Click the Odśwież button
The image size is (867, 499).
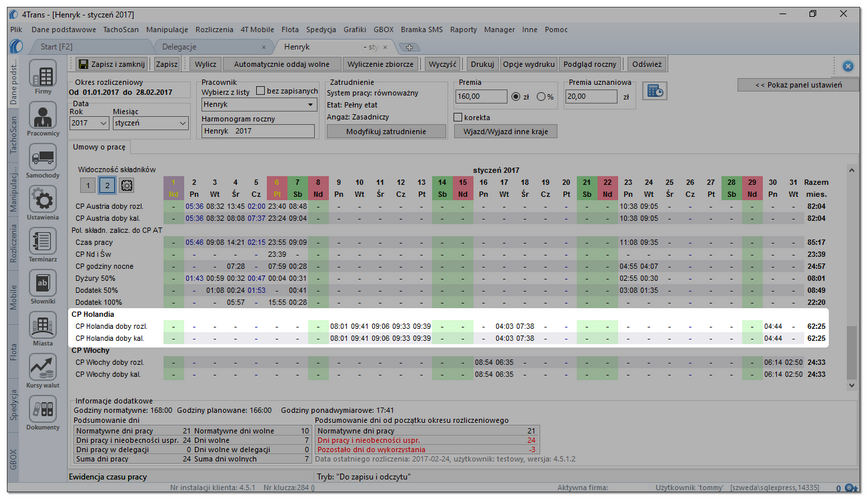tap(647, 64)
